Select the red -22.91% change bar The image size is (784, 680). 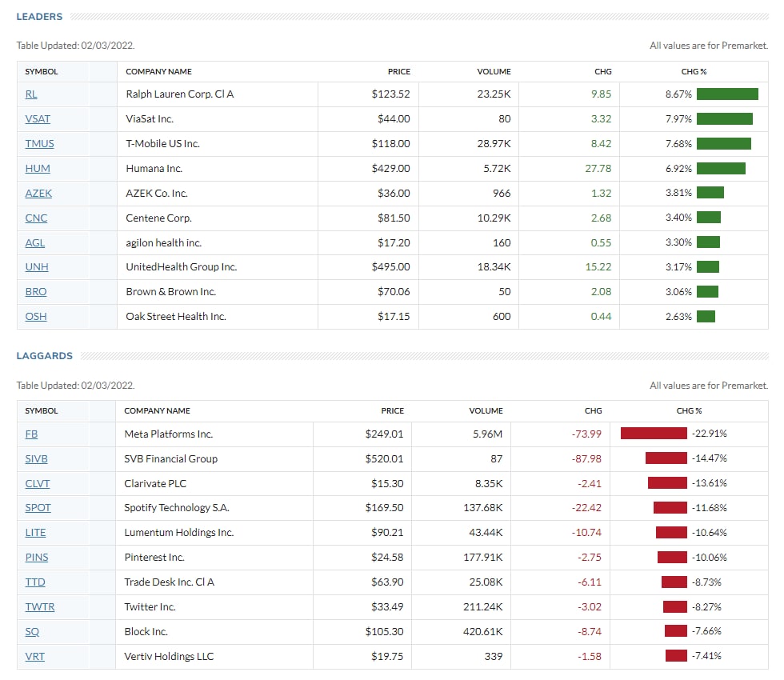pyautogui.click(x=654, y=433)
